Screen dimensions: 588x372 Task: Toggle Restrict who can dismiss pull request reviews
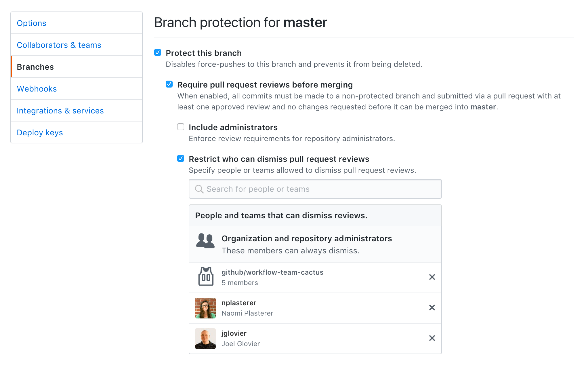pyautogui.click(x=180, y=159)
